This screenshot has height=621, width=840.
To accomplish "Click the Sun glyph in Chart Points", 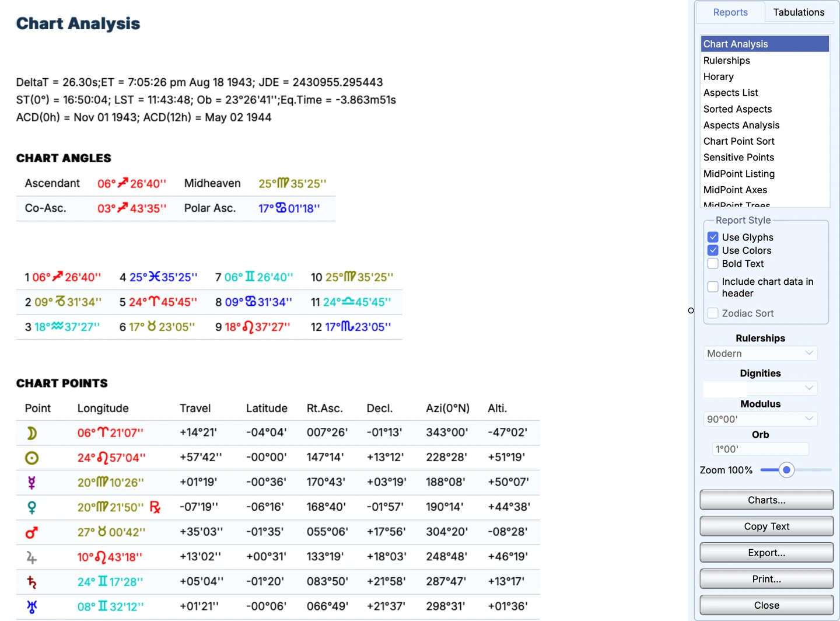I will point(32,458).
